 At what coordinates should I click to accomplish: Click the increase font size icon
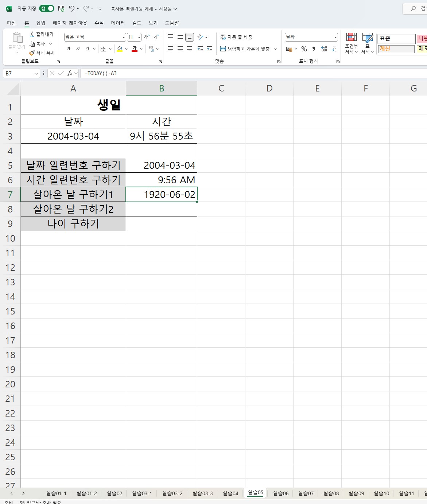click(x=146, y=37)
